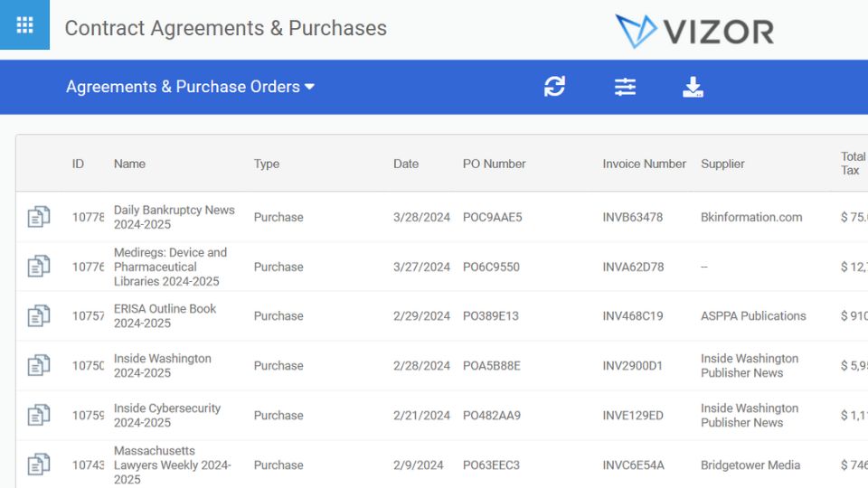Select the Massachusetts Lawyers Weekly 2024-2025 name
868x488 pixels.
coord(172,465)
